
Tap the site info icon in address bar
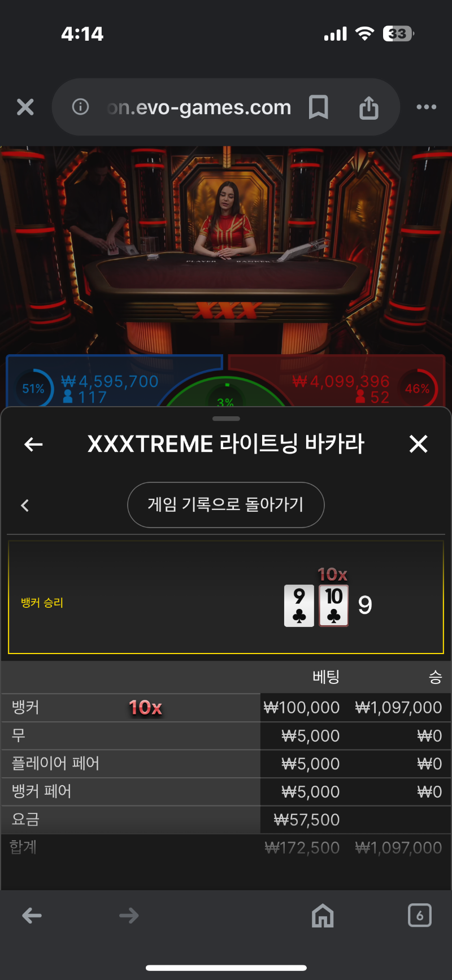tap(80, 107)
